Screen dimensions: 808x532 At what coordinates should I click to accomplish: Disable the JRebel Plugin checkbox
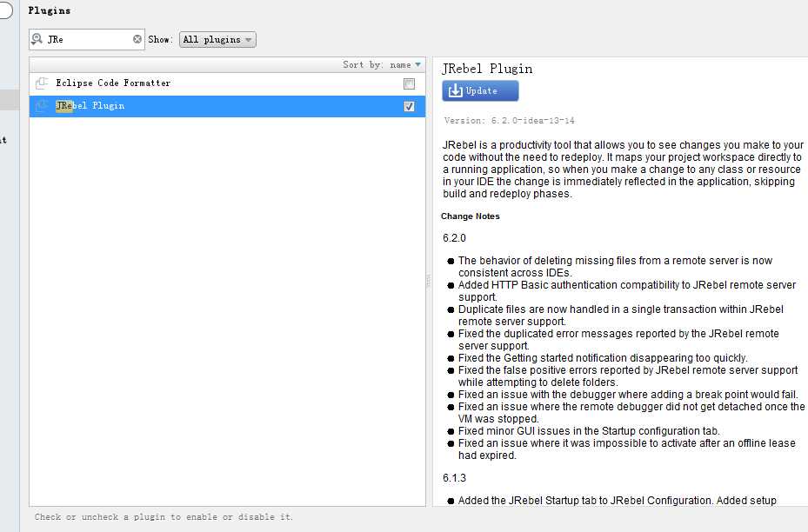[409, 106]
